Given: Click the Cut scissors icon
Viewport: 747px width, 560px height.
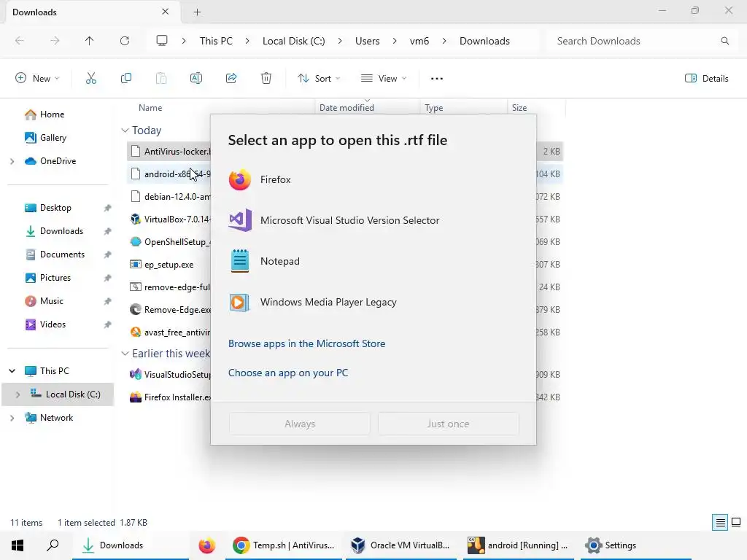Looking at the screenshot, I should (91, 79).
